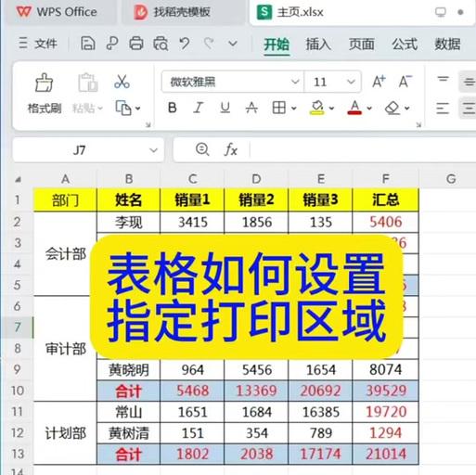Select row 10 header
The height and width of the screenshot is (475, 476).
click(x=18, y=391)
